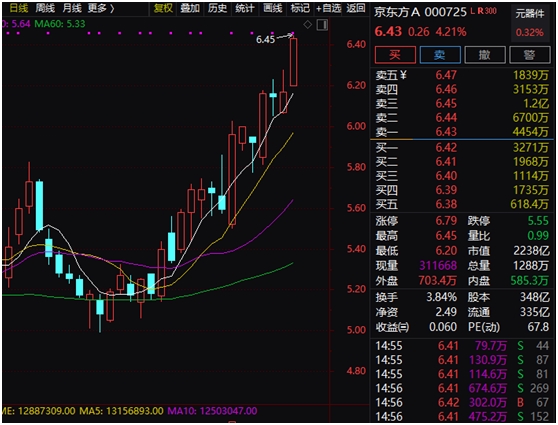Click the diamond icon above the chart

tap(307, 25)
